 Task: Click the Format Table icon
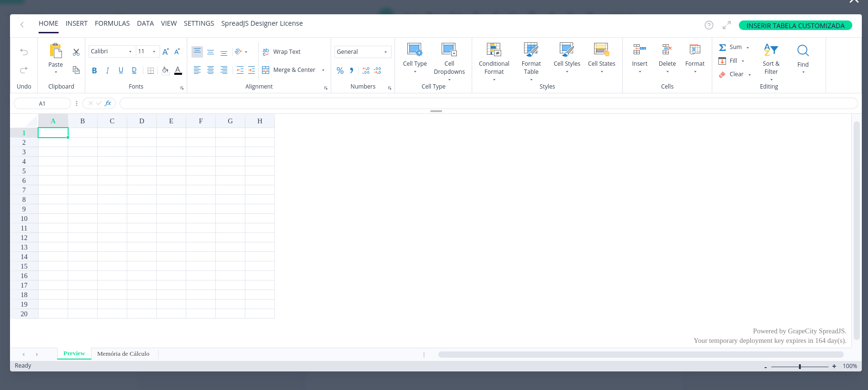[531, 50]
